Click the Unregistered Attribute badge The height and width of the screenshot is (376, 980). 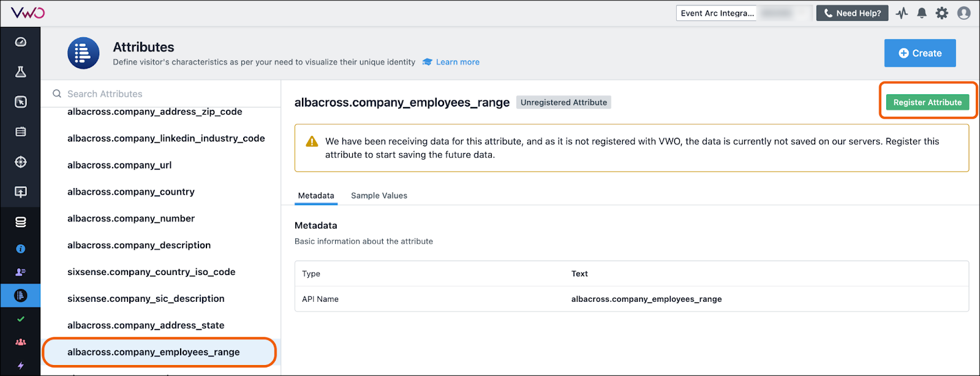click(563, 102)
